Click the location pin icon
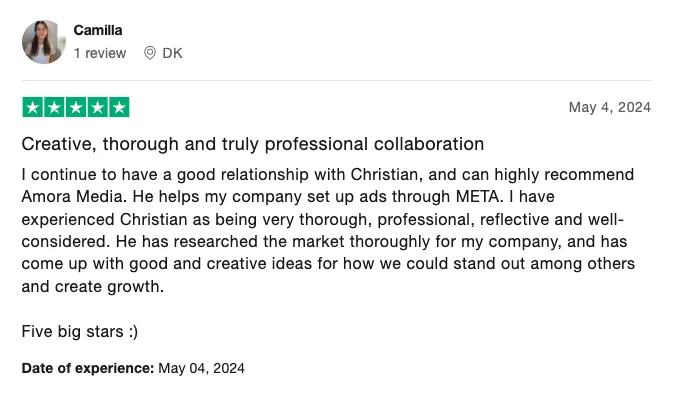The height and width of the screenshot is (394, 675). pos(150,53)
